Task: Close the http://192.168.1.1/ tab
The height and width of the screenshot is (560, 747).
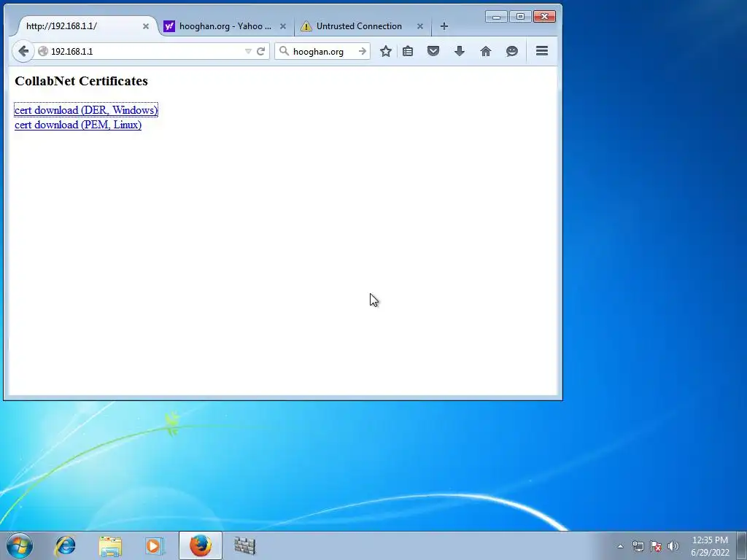Action: coord(146,26)
